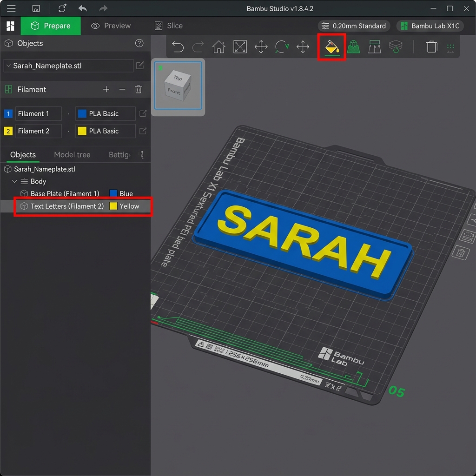Image resolution: width=476 pixels, height=476 pixels.
Task: Click the green dotted arrange icon
Action: pos(450,48)
